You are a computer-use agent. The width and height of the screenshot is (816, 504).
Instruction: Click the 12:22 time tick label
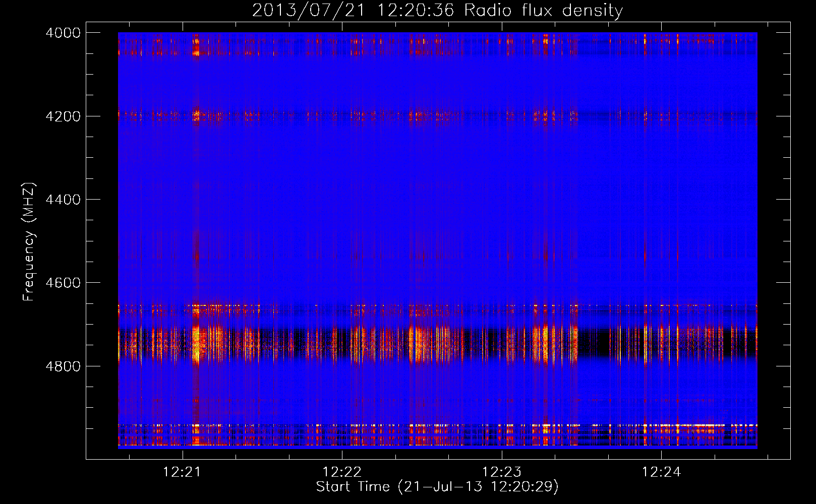(x=342, y=472)
